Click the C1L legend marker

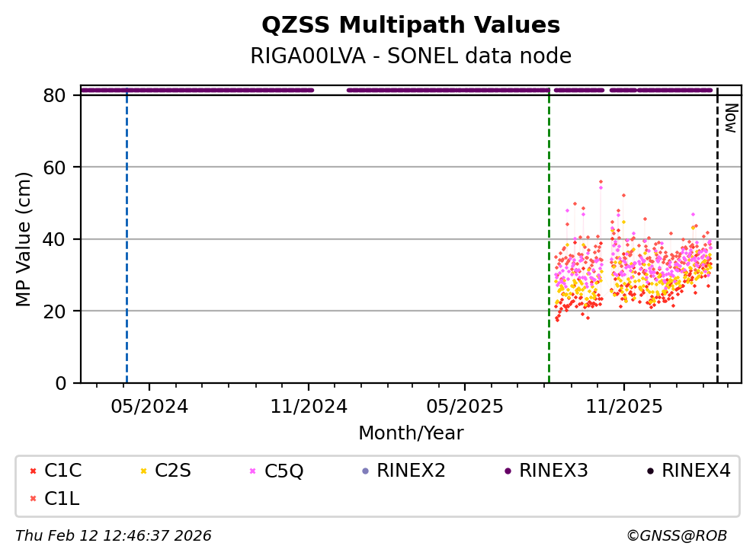coord(31,499)
